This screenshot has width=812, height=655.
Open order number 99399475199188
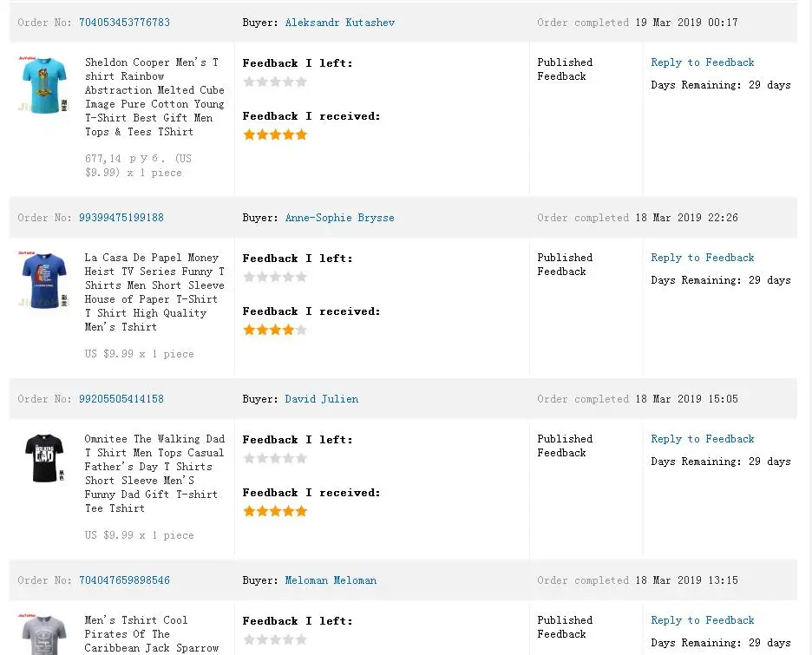(x=121, y=218)
